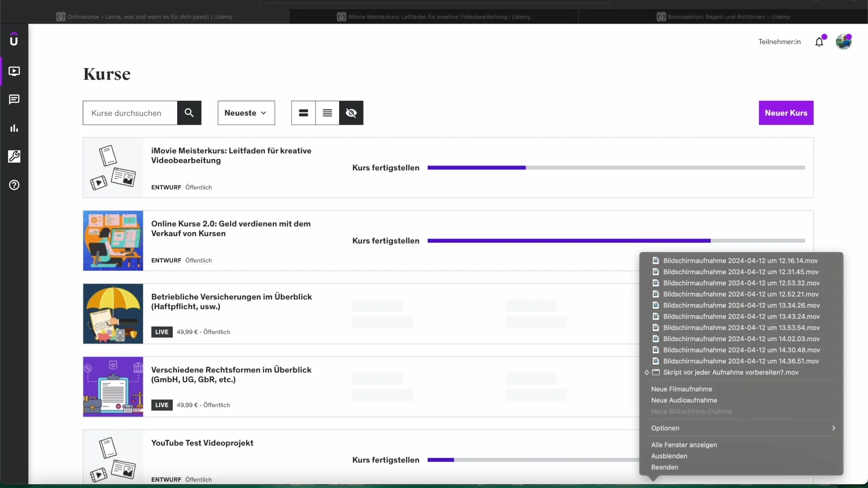The height and width of the screenshot is (488, 868).
Task: Switch to iMovie Meisterkurs browser tab
Action: (434, 17)
